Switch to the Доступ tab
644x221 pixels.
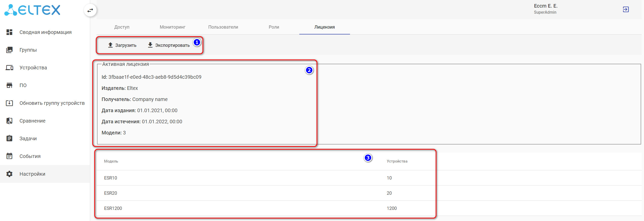pyautogui.click(x=122, y=27)
